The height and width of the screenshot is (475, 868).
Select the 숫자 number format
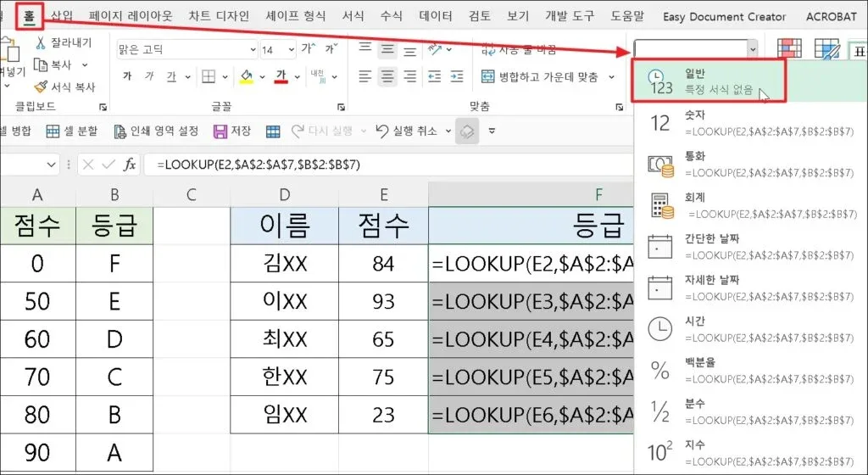pyautogui.click(x=751, y=123)
